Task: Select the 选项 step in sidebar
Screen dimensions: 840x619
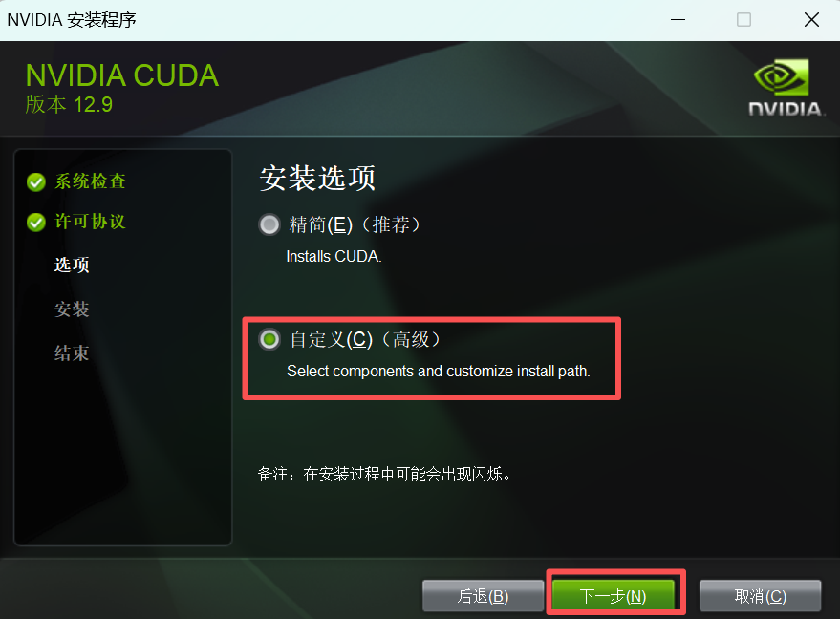Action: 72,265
